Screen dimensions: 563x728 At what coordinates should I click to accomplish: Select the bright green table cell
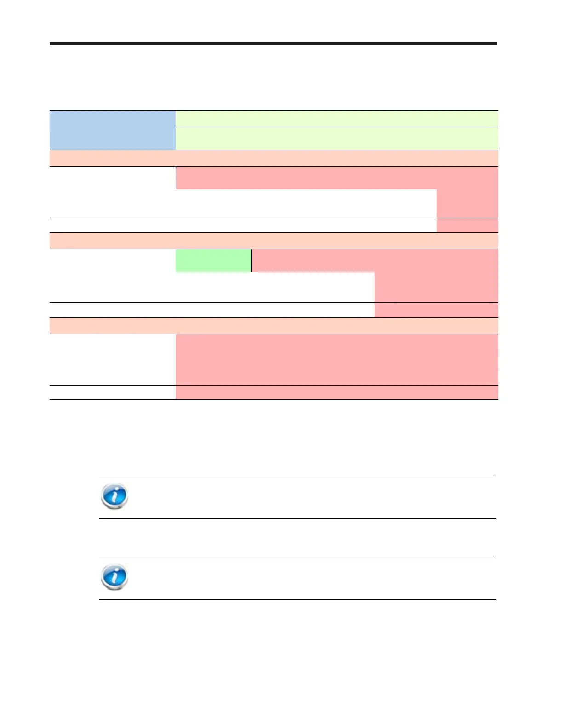tap(213, 261)
